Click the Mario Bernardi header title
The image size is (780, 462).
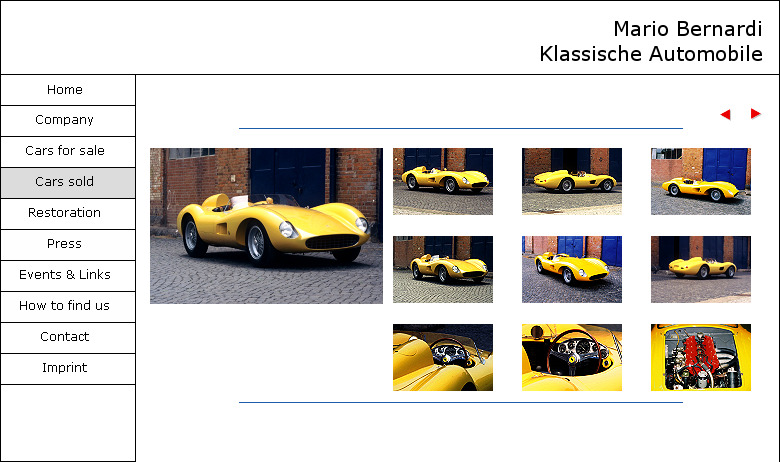687,29
